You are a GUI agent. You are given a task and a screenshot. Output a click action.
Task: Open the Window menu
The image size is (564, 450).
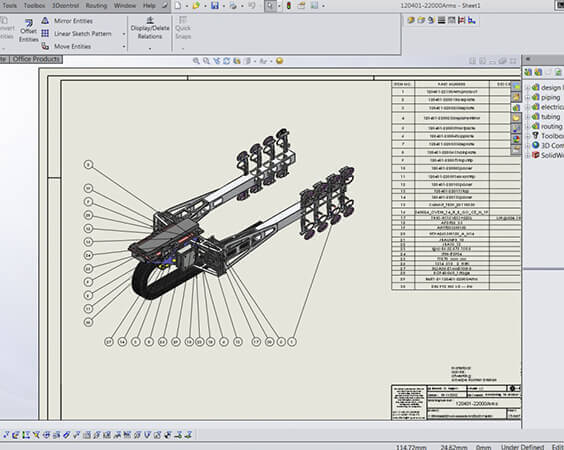(124, 5)
